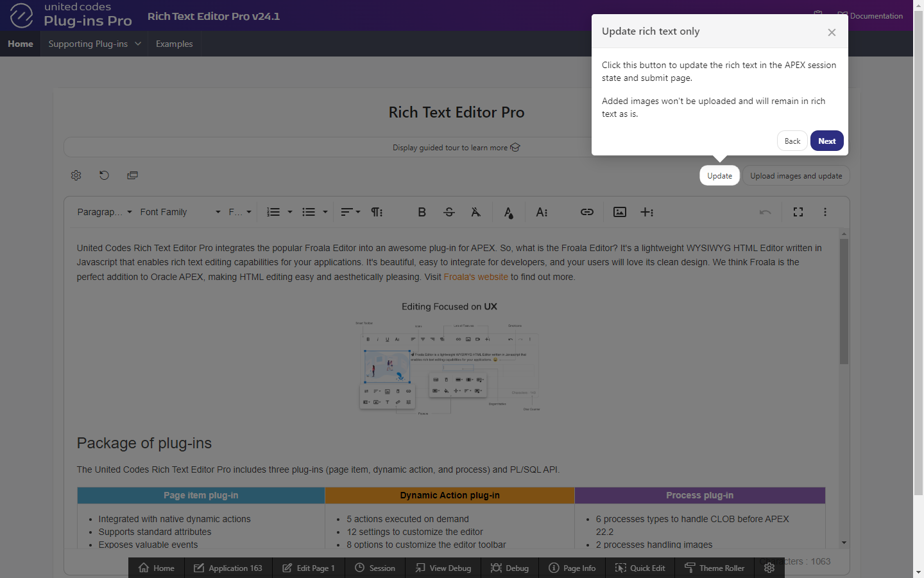924x578 pixels.
Task: Click Home in developer toolbar
Action: 157,568
